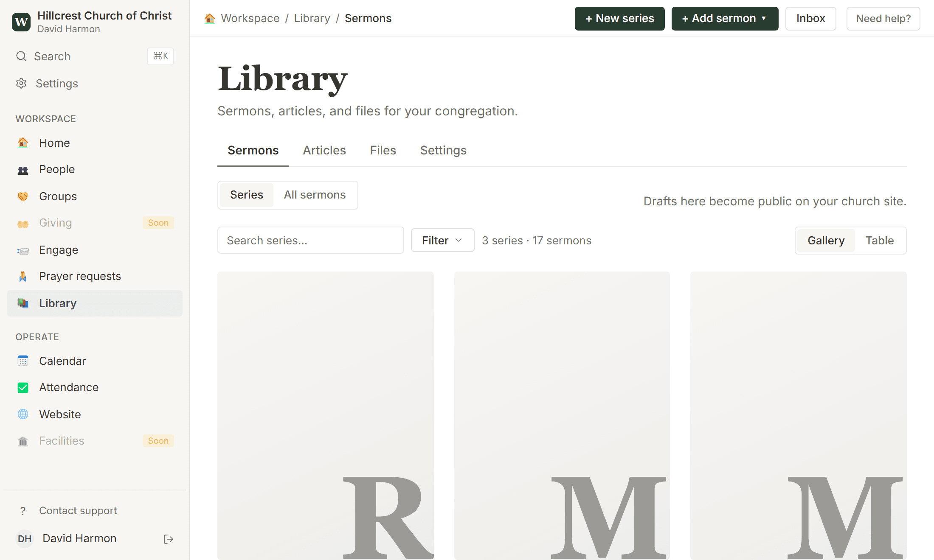Image resolution: width=934 pixels, height=560 pixels.
Task: Click the Search series input field
Action: (x=311, y=241)
